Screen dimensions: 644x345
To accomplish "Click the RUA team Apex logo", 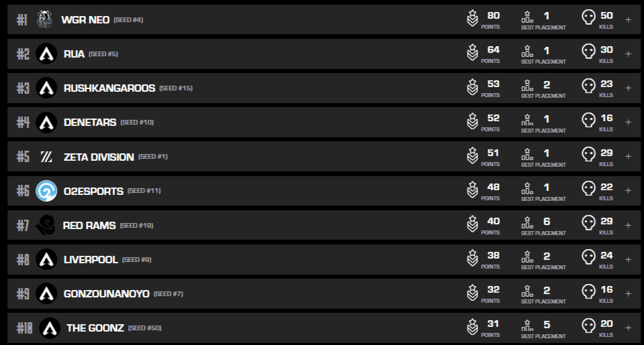I will [46, 54].
